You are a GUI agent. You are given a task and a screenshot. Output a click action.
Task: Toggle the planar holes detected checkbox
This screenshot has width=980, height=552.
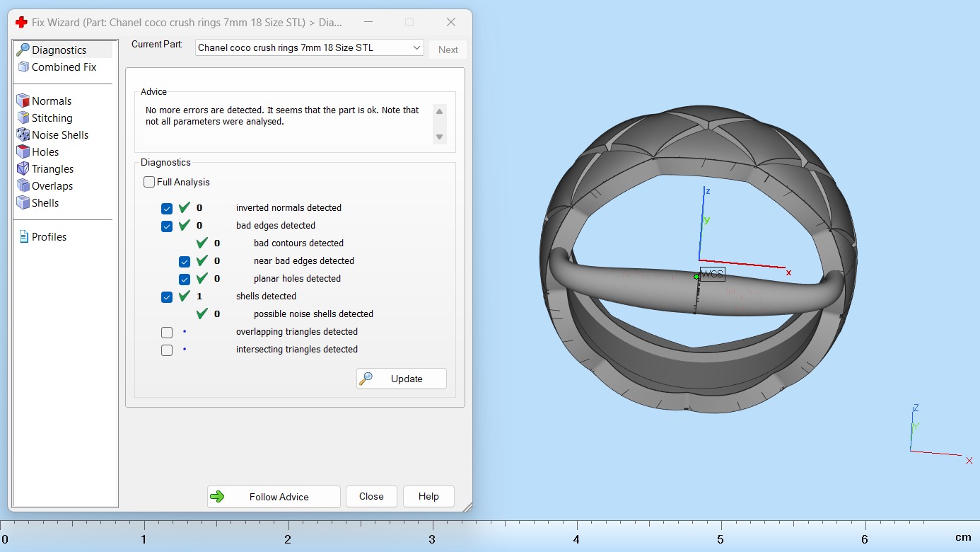pyautogui.click(x=185, y=280)
